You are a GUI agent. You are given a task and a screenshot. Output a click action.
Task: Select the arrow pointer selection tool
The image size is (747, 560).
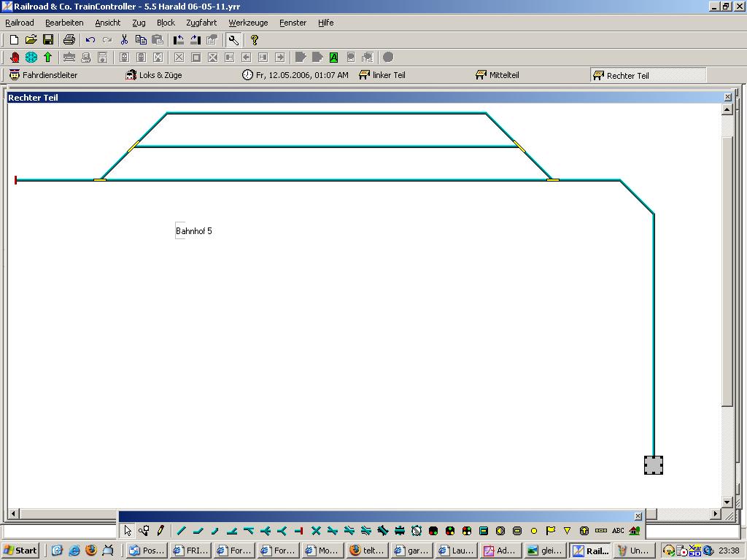click(x=128, y=531)
